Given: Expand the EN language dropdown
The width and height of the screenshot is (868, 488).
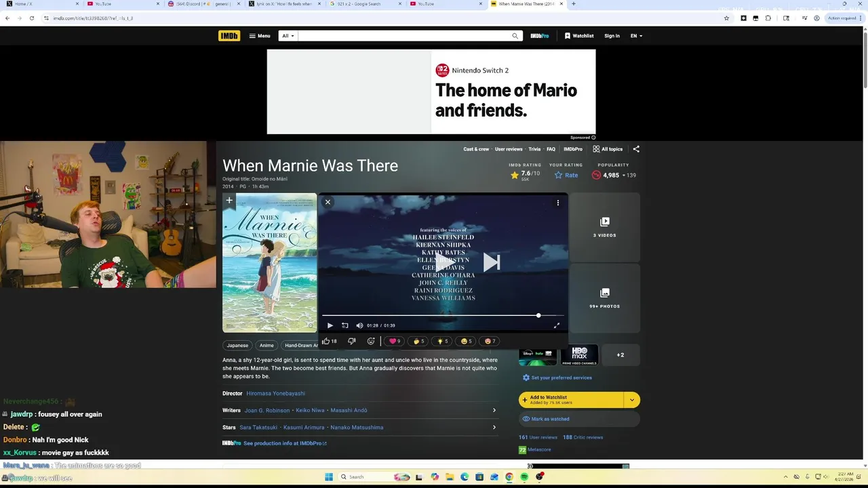Looking at the screenshot, I should [x=636, y=36].
